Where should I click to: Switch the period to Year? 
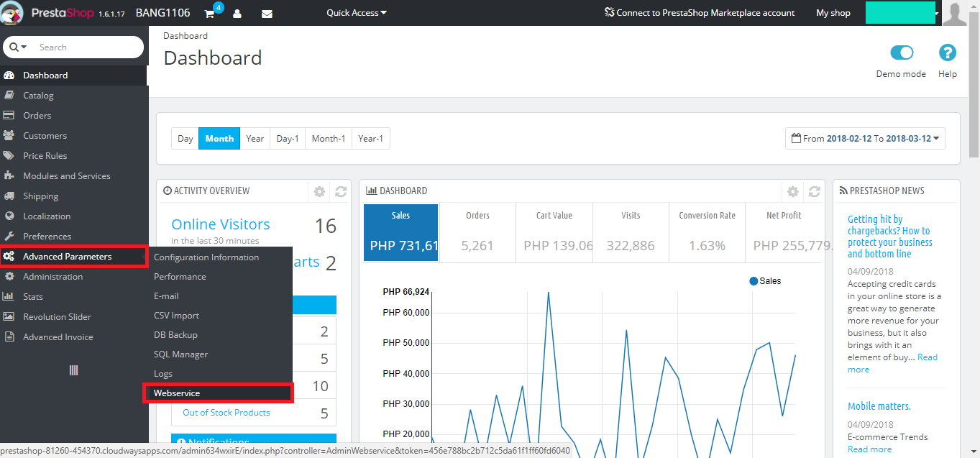pyautogui.click(x=255, y=138)
